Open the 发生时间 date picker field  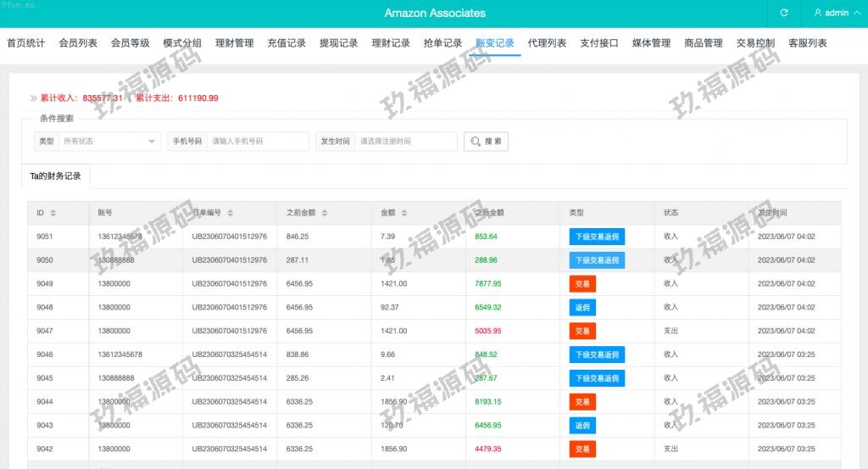[406, 142]
